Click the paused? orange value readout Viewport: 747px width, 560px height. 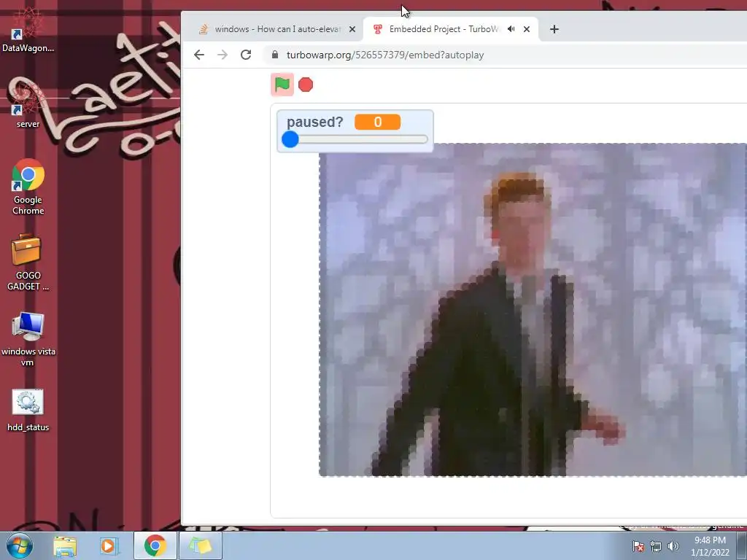(x=377, y=122)
